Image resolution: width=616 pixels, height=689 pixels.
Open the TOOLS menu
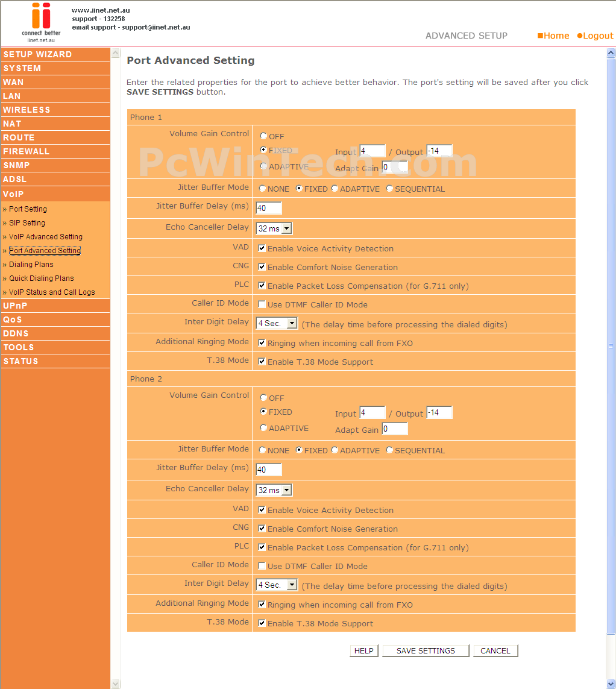point(55,347)
